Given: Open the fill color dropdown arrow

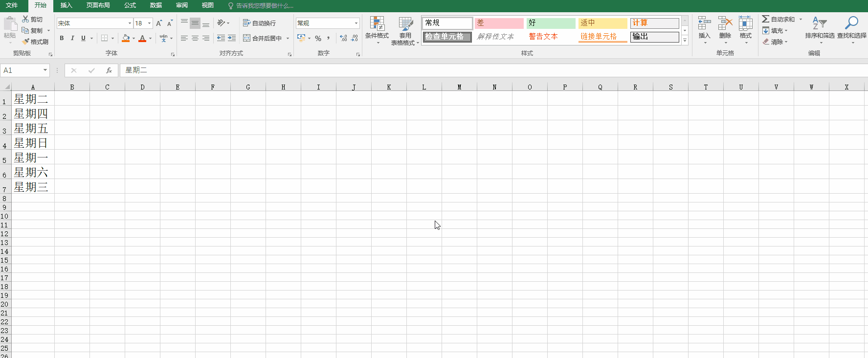Looking at the screenshot, I should coord(134,38).
